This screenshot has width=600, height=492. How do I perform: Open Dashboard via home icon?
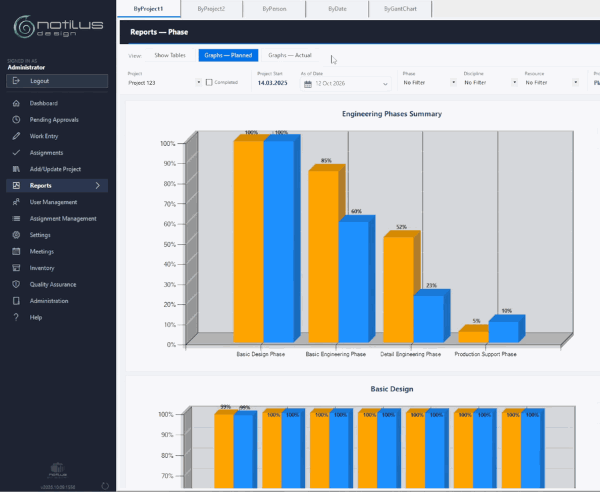pos(16,103)
